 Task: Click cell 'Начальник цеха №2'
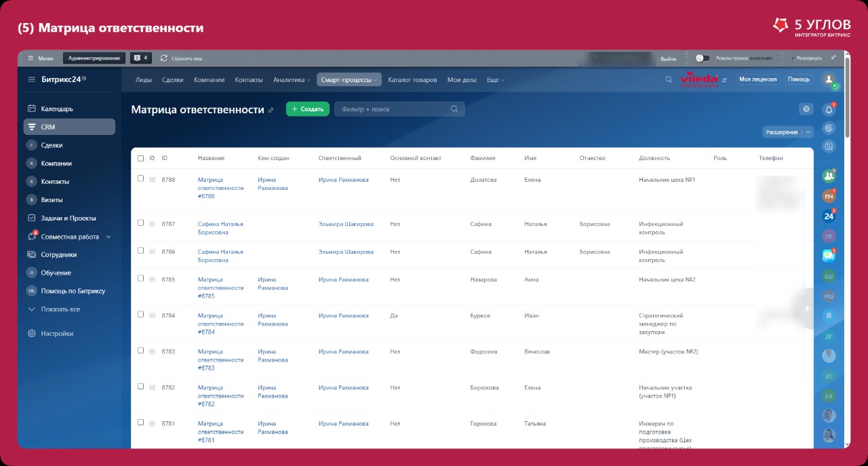click(x=667, y=279)
